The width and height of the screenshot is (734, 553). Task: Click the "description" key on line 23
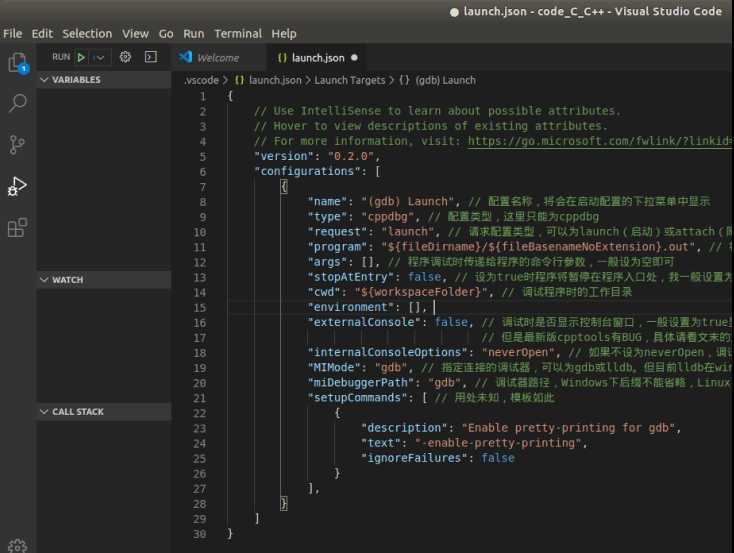coord(404,428)
